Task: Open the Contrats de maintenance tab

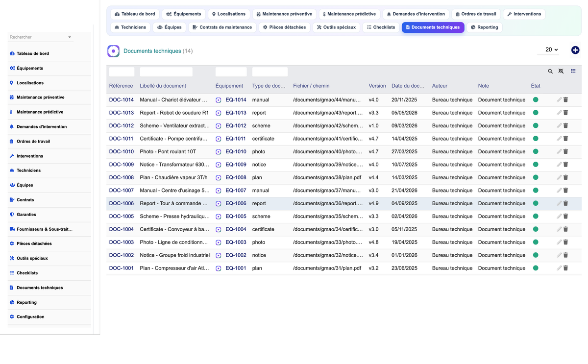Action: pos(222,27)
